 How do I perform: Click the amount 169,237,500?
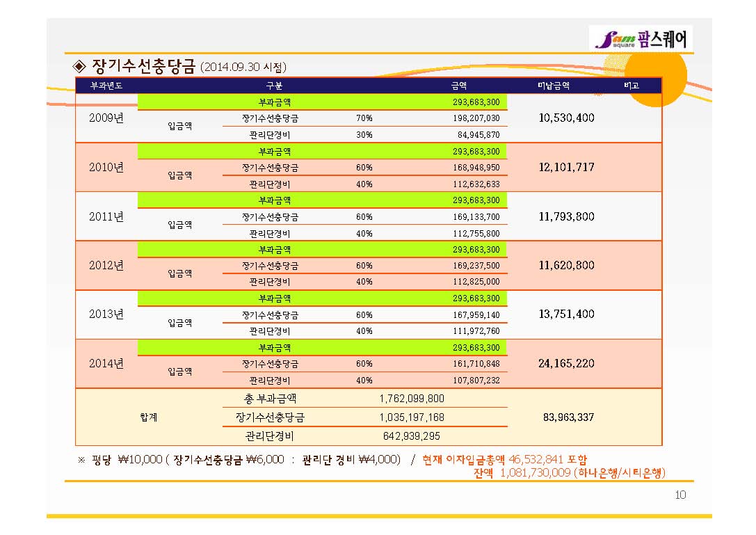tap(476, 265)
